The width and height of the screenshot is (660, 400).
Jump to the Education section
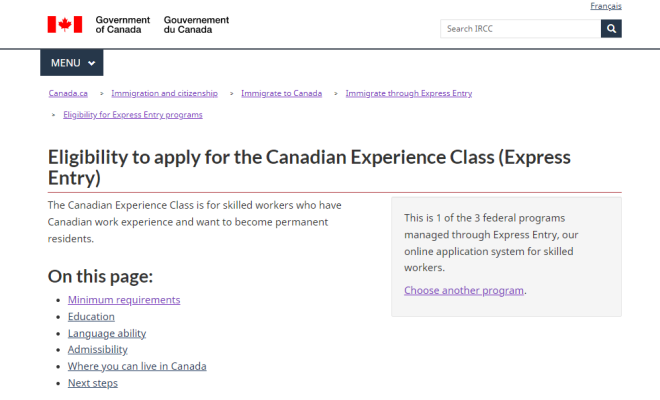(x=91, y=317)
